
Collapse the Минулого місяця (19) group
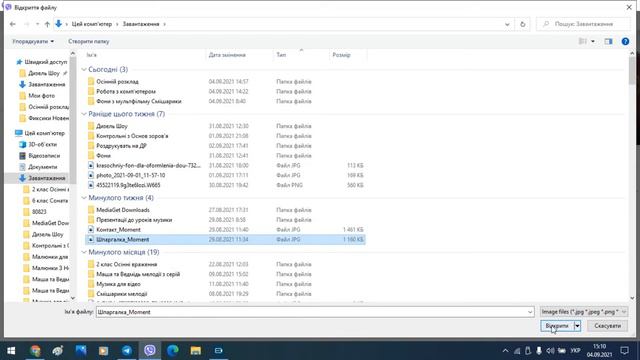(x=84, y=252)
